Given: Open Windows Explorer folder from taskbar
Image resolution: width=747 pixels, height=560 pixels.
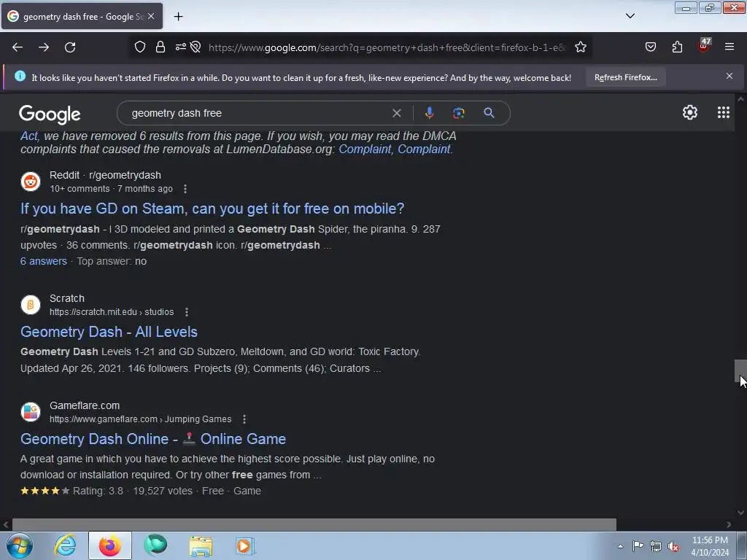Looking at the screenshot, I should coord(201,545).
